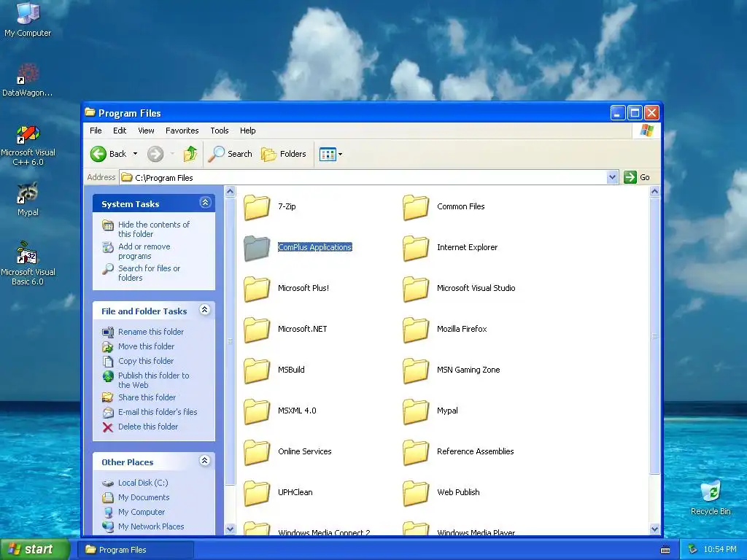The width and height of the screenshot is (747, 560).
Task: Click file list scrollbar down arrow
Action: (x=654, y=529)
